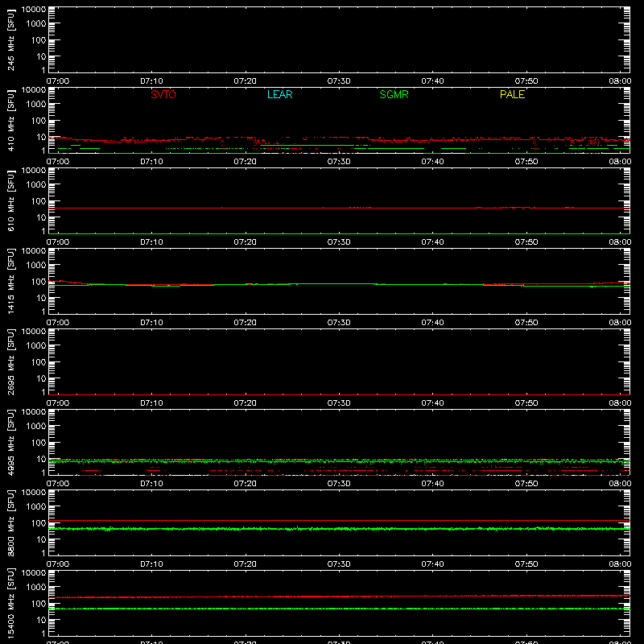
Task: Click the 07:10 label under the 2695 MHz plot
Action: click(151, 403)
